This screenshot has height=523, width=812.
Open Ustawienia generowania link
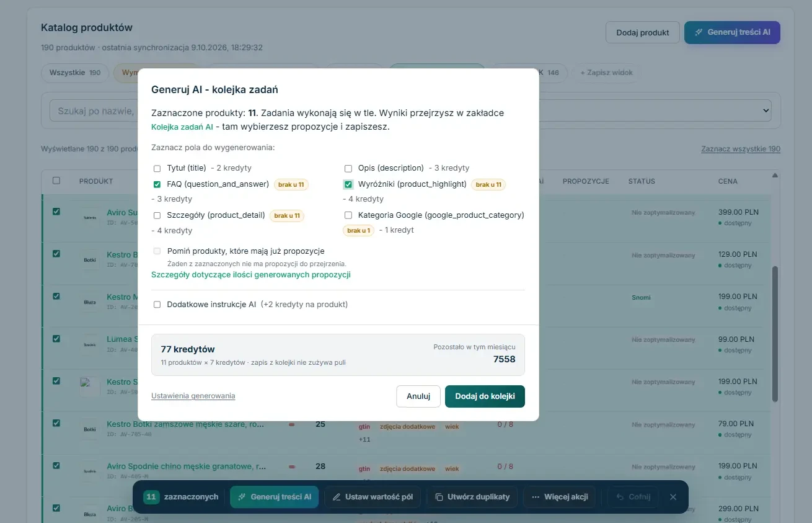193,396
